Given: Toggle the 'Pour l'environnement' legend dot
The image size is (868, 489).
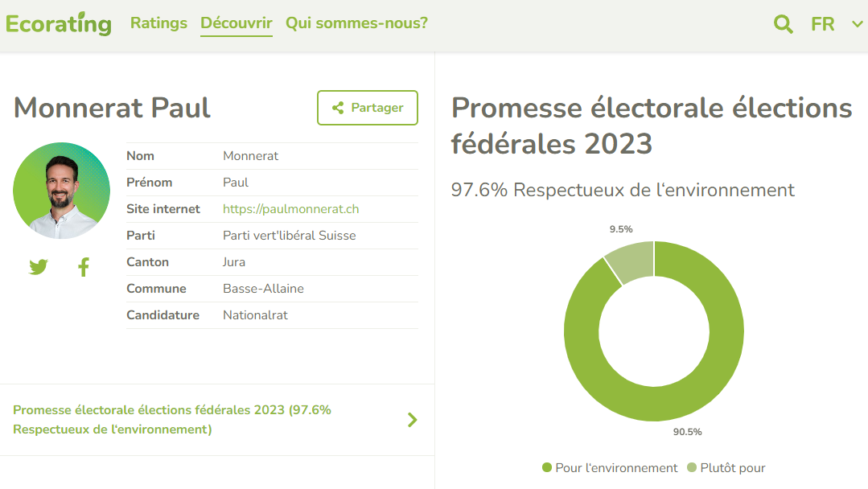Looking at the screenshot, I should [x=547, y=467].
